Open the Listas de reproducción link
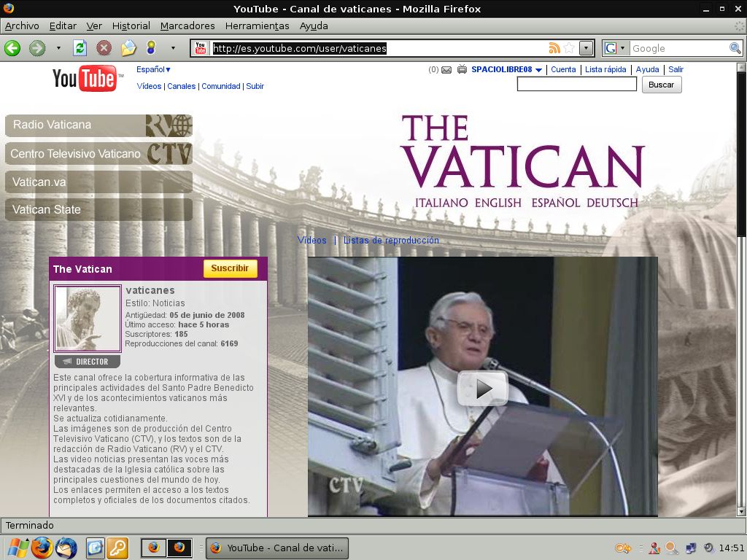Image resolution: width=747 pixels, height=560 pixels. (x=391, y=240)
